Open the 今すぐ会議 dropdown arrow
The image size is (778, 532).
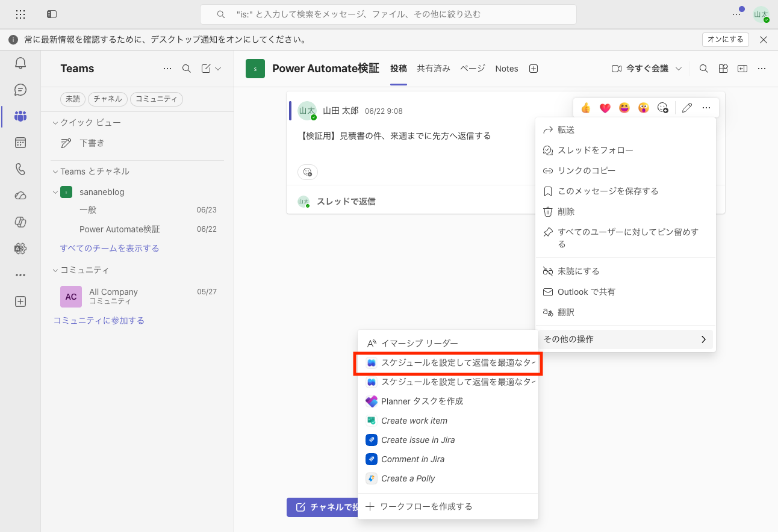tap(679, 69)
